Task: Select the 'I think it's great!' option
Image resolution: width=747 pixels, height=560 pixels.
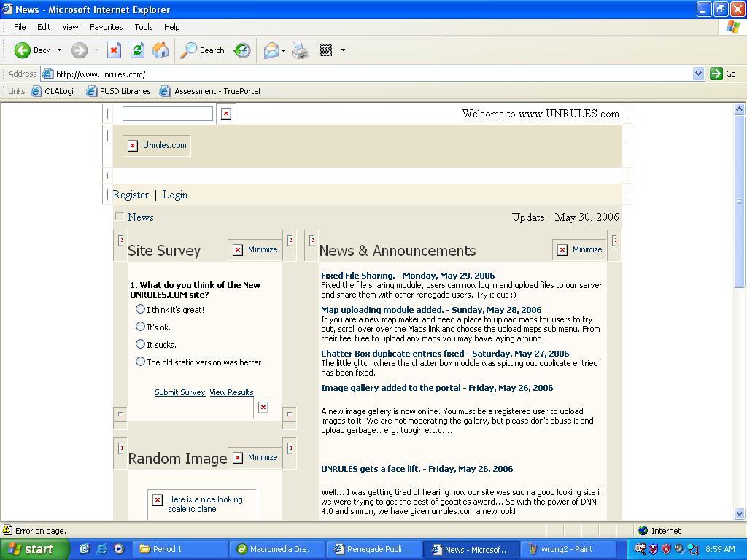Action: tap(140, 309)
